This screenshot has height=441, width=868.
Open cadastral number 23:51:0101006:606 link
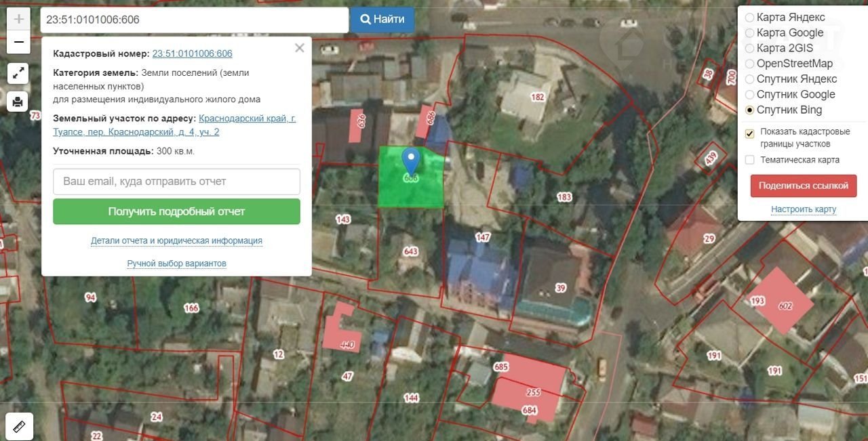coord(192,54)
